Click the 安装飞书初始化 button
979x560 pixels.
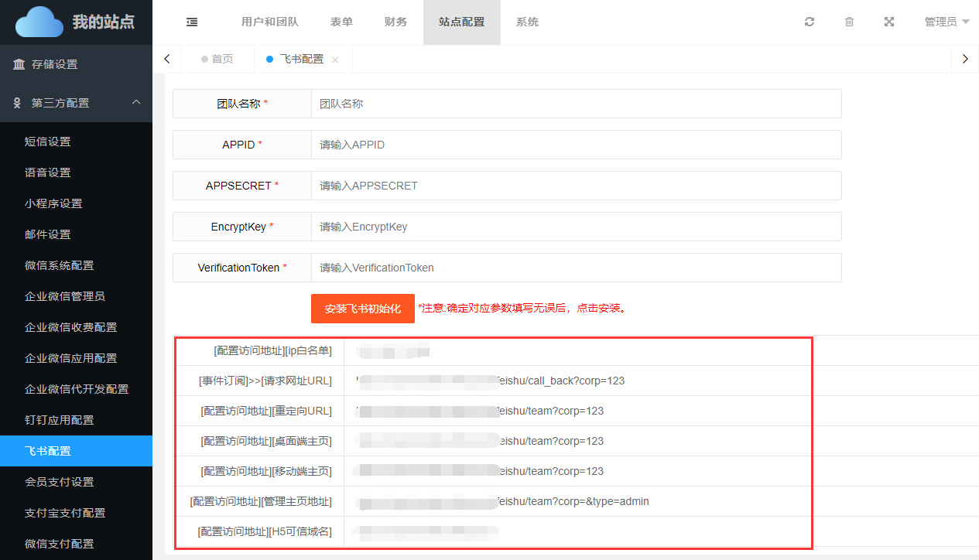tap(362, 309)
